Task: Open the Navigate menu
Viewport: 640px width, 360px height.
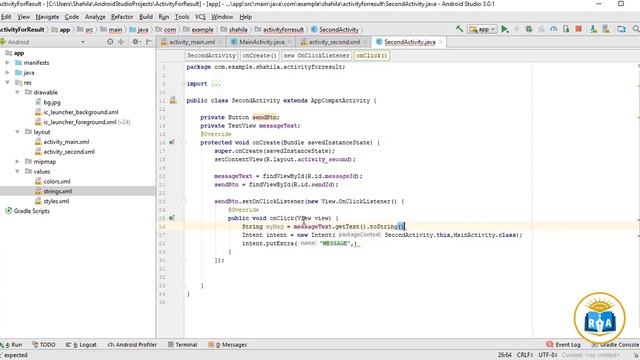Action: pos(47,17)
